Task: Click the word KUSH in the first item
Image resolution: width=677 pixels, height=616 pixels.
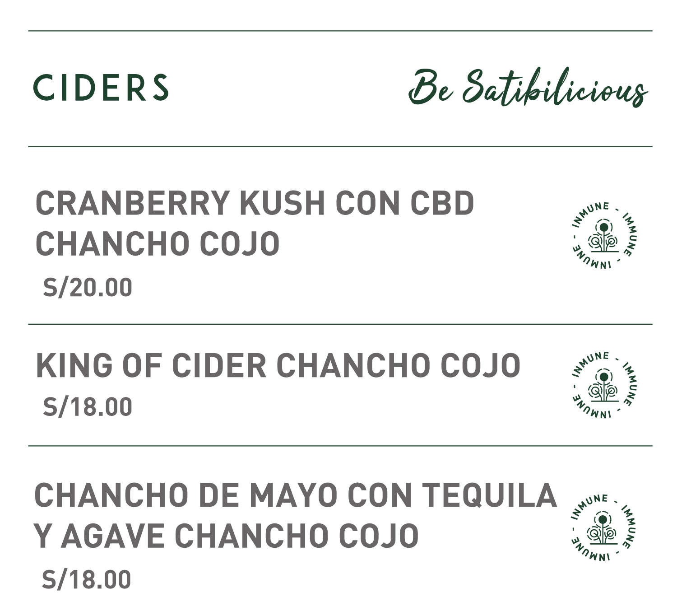Action: pos(285,203)
